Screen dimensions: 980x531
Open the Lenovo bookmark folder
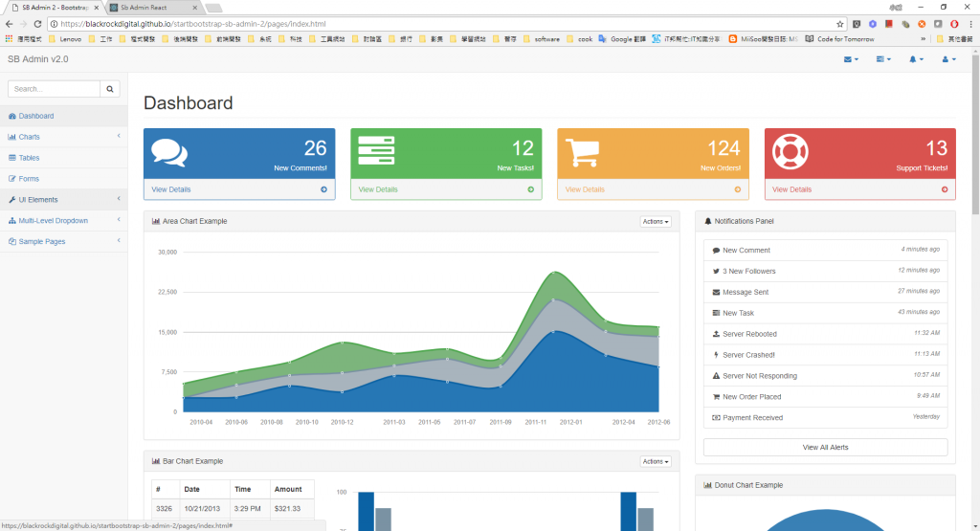[65, 38]
